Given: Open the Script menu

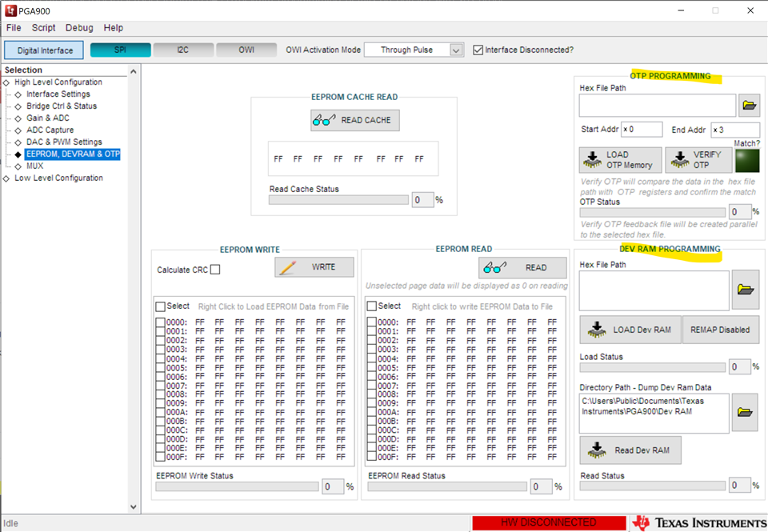Looking at the screenshot, I should click(x=43, y=28).
